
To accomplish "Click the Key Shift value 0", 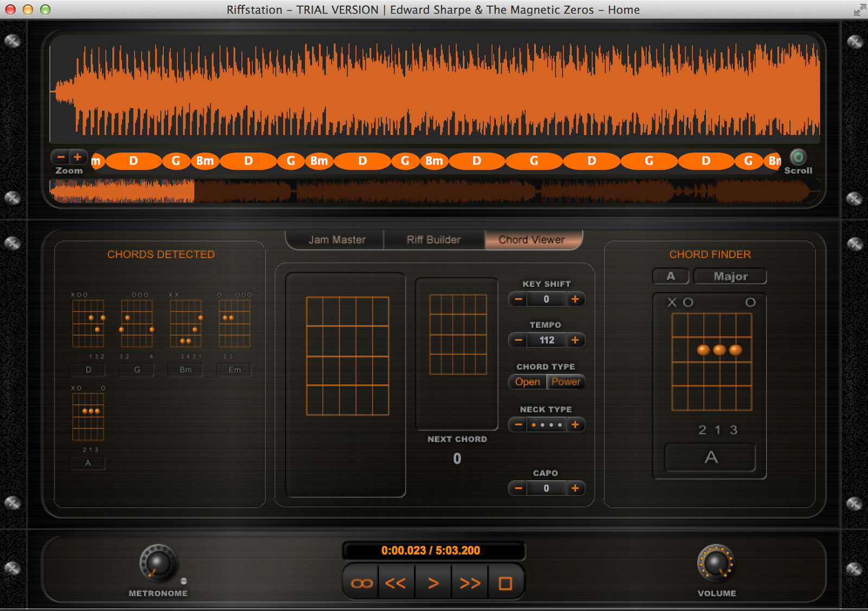I will [x=547, y=299].
